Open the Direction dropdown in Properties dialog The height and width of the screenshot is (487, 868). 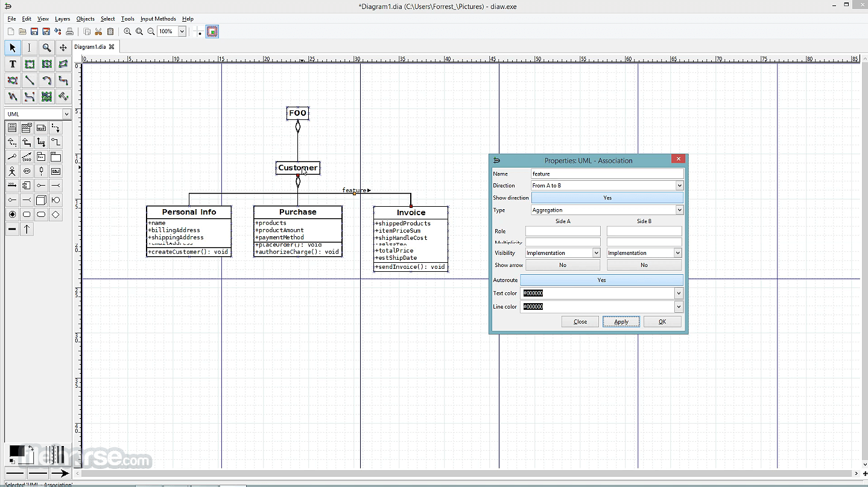pos(679,186)
